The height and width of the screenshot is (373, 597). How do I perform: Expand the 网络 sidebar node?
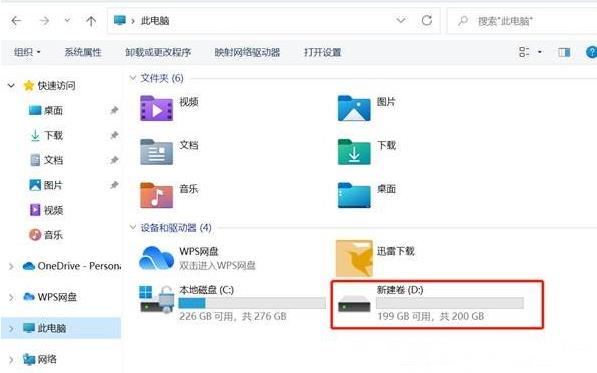pos(11,360)
